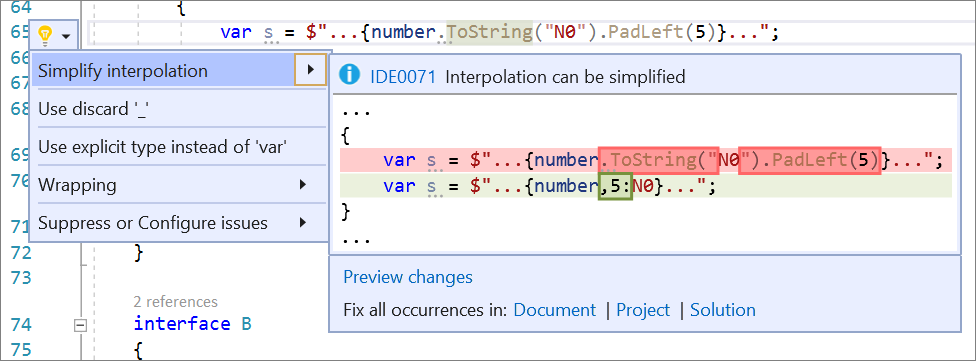
Task: Expand the Simplify interpolation submenu arrow
Action: 310,70
